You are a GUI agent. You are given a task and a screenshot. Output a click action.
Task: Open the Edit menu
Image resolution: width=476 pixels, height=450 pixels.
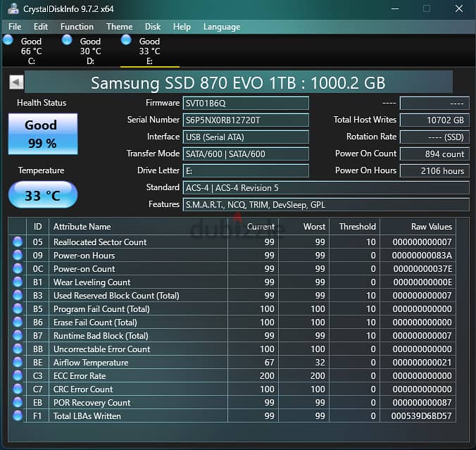click(x=41, y=27)
